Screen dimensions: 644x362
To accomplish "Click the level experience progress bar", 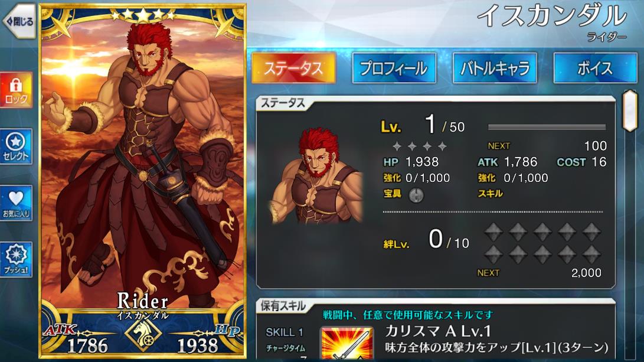I will (547, 127).
